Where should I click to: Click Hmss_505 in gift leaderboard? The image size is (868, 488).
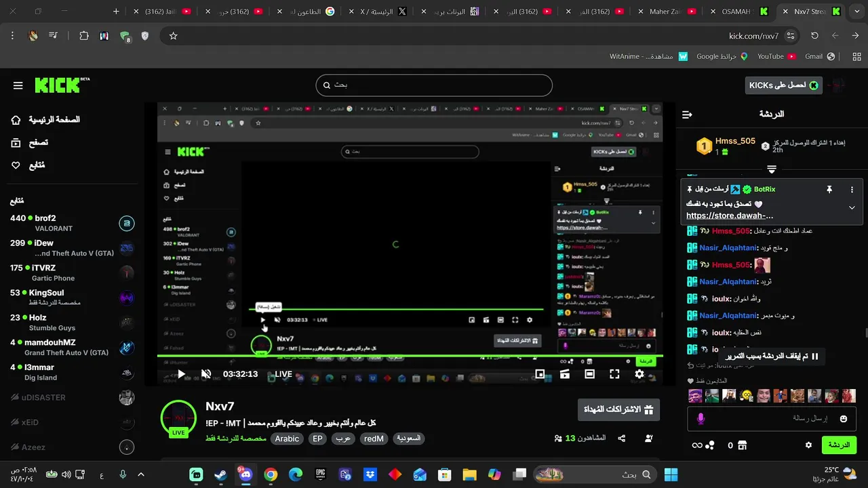click(735, 141)
